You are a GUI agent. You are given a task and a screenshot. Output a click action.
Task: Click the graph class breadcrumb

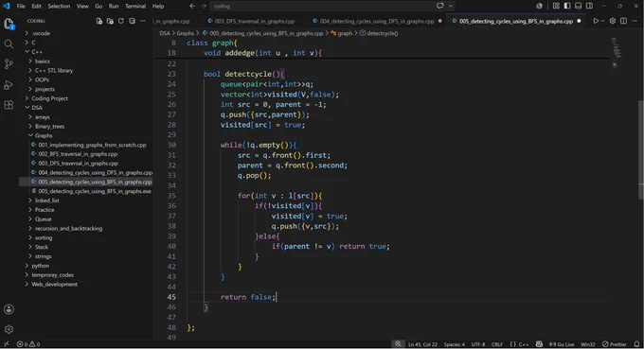click(342, 33)
